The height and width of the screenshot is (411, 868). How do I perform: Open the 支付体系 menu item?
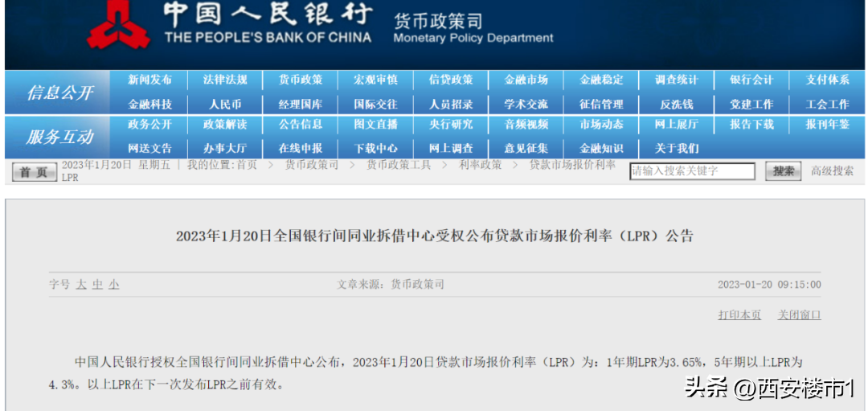[828, 80]
